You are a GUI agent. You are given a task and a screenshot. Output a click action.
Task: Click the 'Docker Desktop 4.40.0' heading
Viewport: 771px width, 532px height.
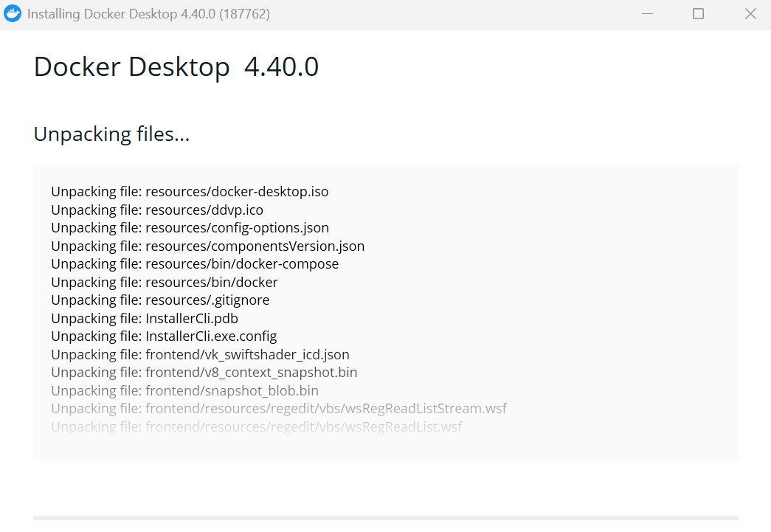[176, 67]
